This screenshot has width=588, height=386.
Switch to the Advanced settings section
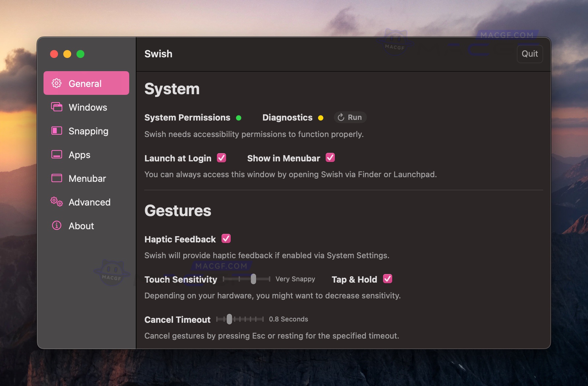tap(89, 202)
